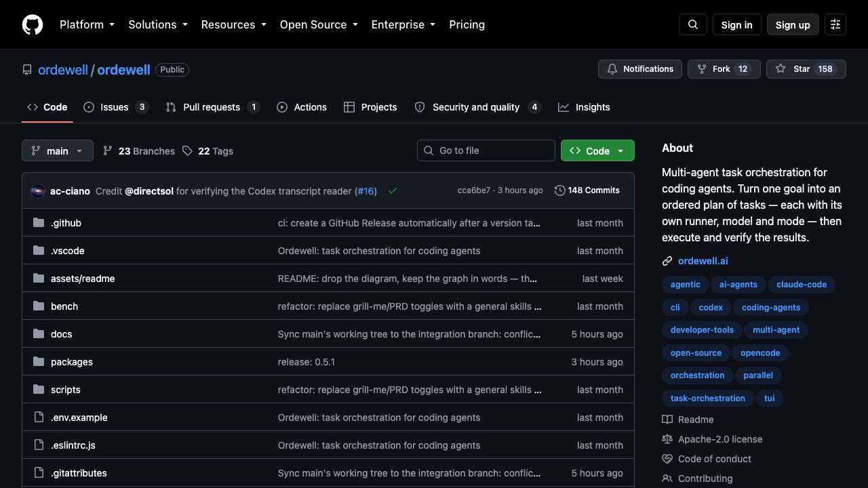The height and width of the screenshot is (488, 868).
Task: Click the book icon beside Readme
Action: click(x=667, y=420)
